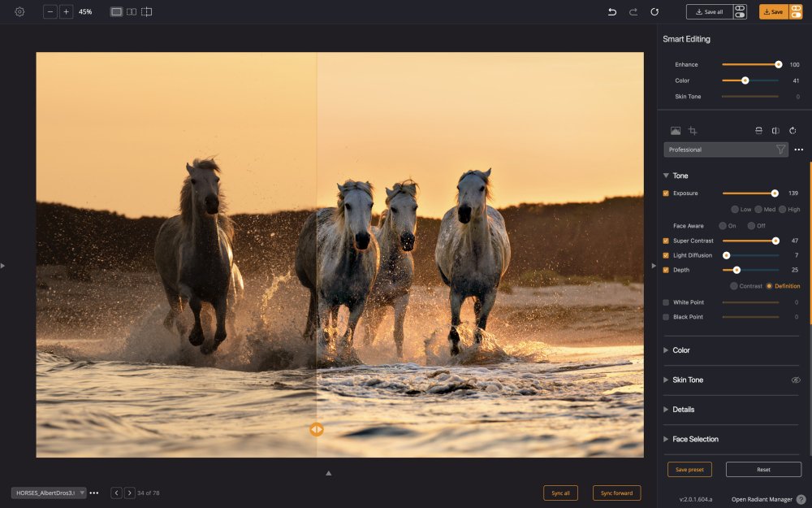This screenshot has height=508, width=812.
Task: Open the histogram panel icon
Action: tap(676, 131)
